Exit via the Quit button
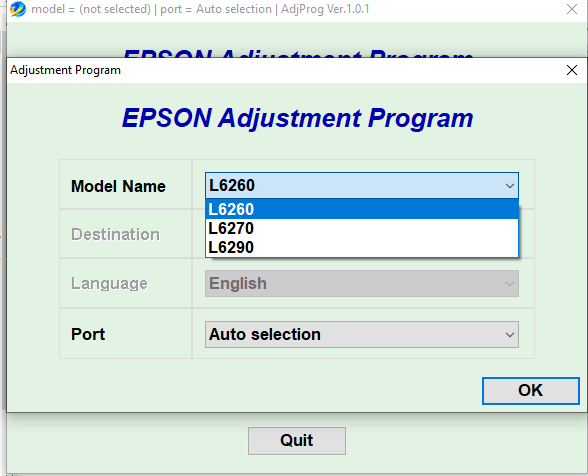The image size is (588, 476). click(x=297, y=441)
